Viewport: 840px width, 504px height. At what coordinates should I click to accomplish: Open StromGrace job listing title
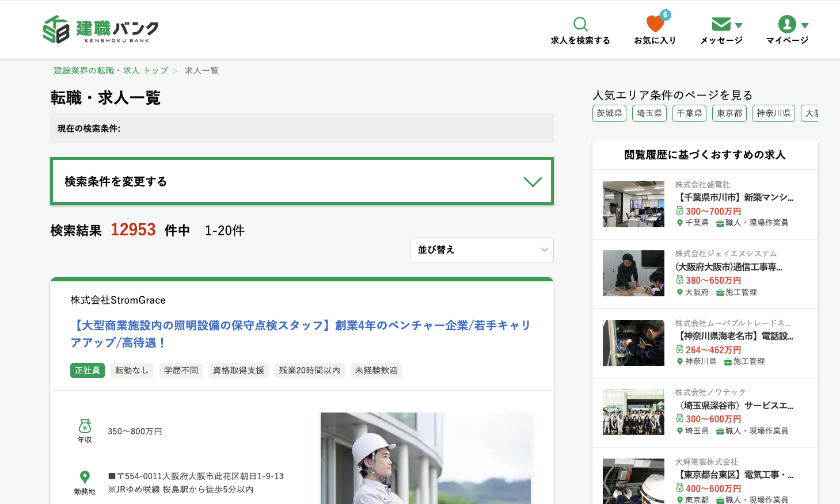coord(301,334)
